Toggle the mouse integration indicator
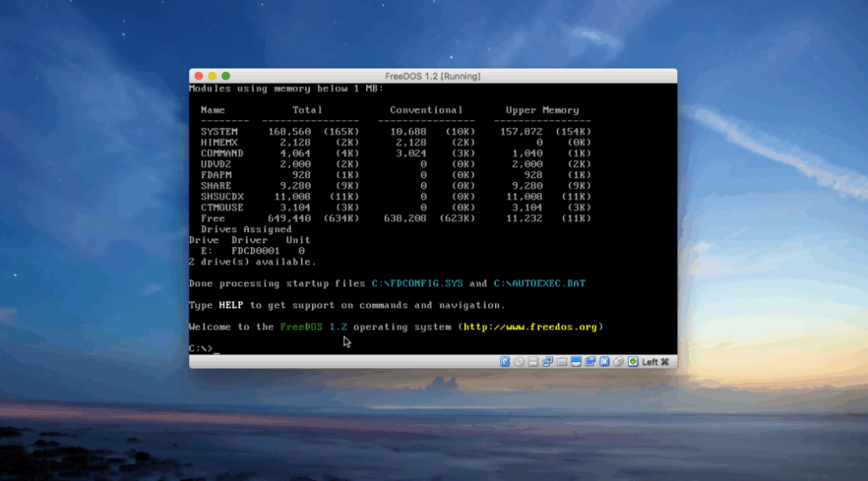This screenshot has width=868, height=481. [x=619, y=362]
